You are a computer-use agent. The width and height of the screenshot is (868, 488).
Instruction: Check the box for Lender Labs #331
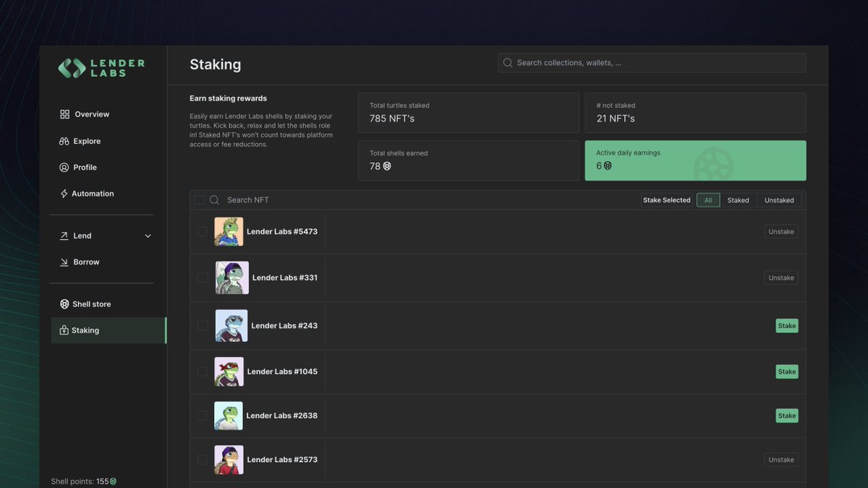[x=203, y=278]
